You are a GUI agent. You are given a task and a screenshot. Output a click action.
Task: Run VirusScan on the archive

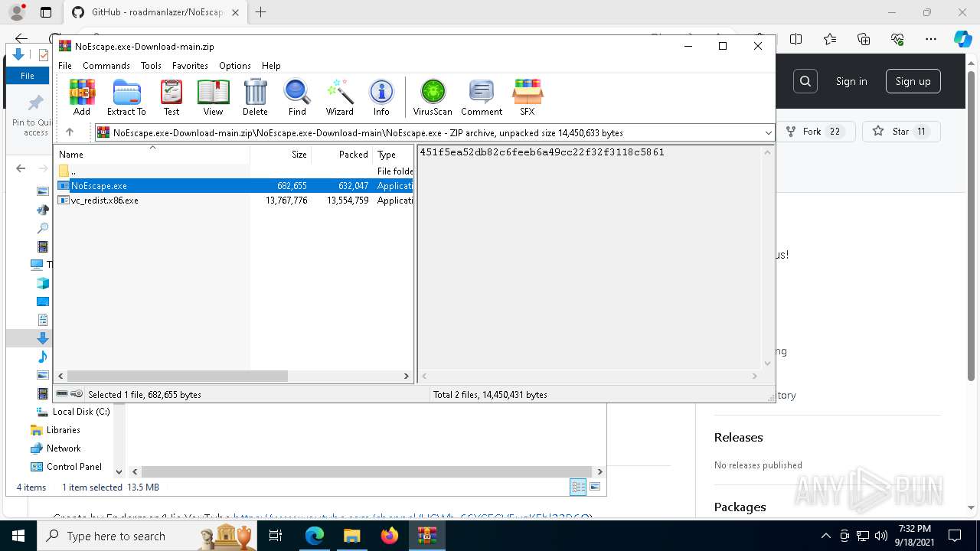433,97
